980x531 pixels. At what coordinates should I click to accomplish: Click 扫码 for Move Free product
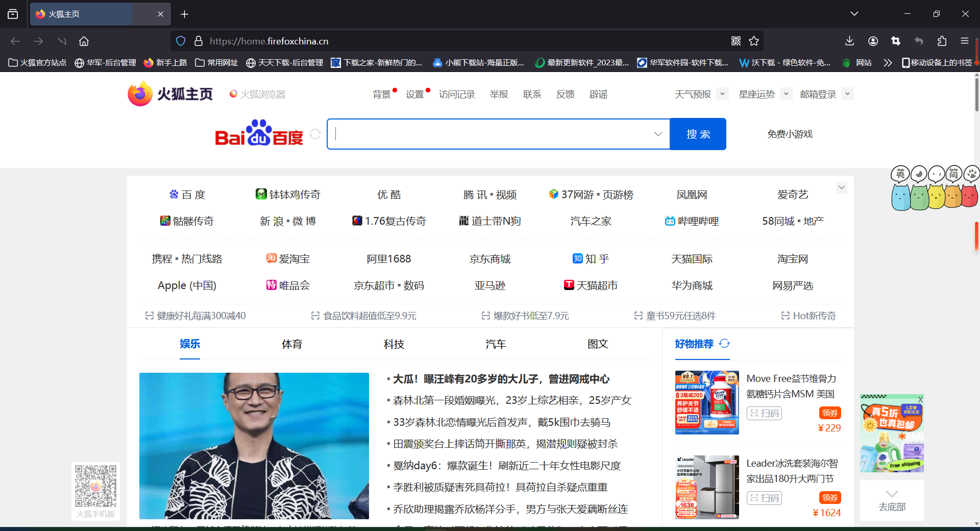764,413
